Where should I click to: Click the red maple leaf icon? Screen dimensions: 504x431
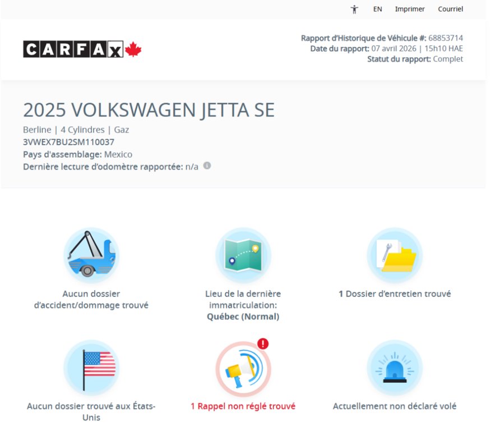point(133,49)
